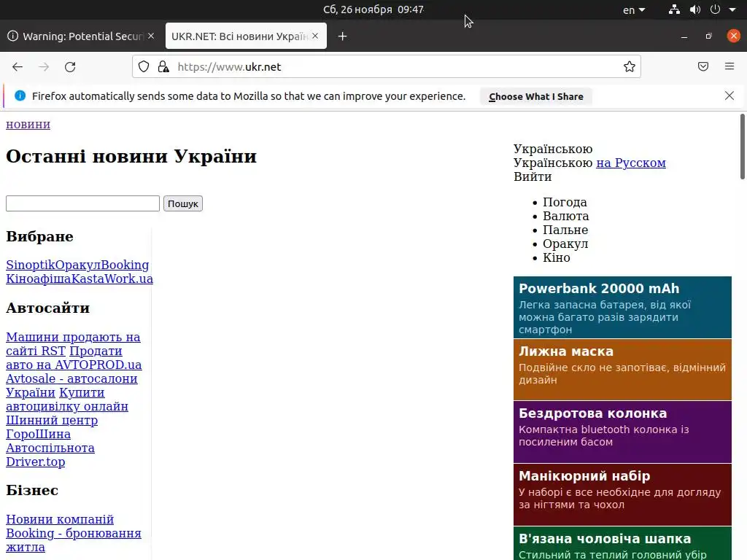The height and width of the screenshot is (560, 747).
Task: Open the Work.ua link
Action: point(128,279)
